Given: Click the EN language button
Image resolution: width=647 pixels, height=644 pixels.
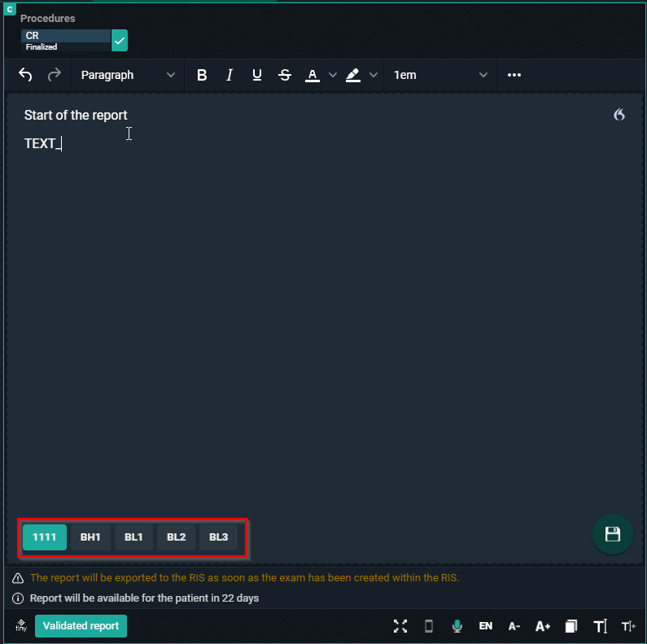Looking at the screenshot, I should pyautogui.click(x=486, y=626).
